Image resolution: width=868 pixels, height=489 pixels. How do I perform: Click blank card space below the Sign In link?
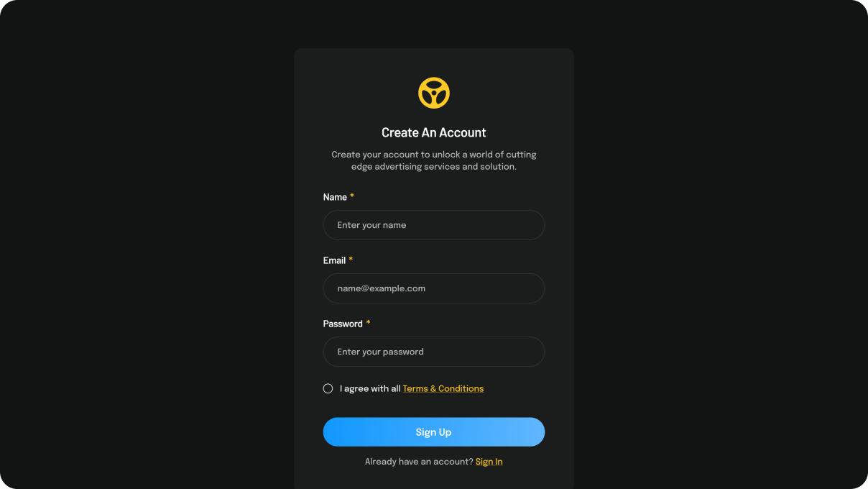434,480
